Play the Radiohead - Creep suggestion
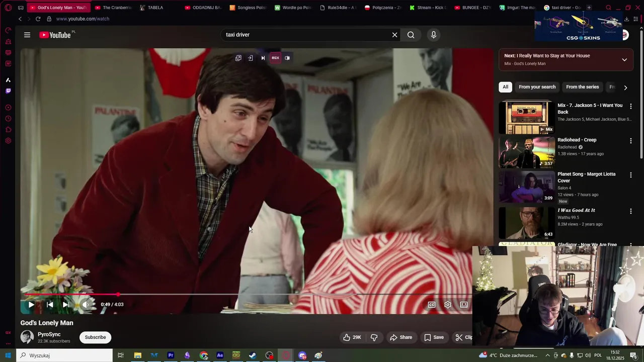Screen dimensions: 644x362 pyautogui.click(x=527, y=152)
